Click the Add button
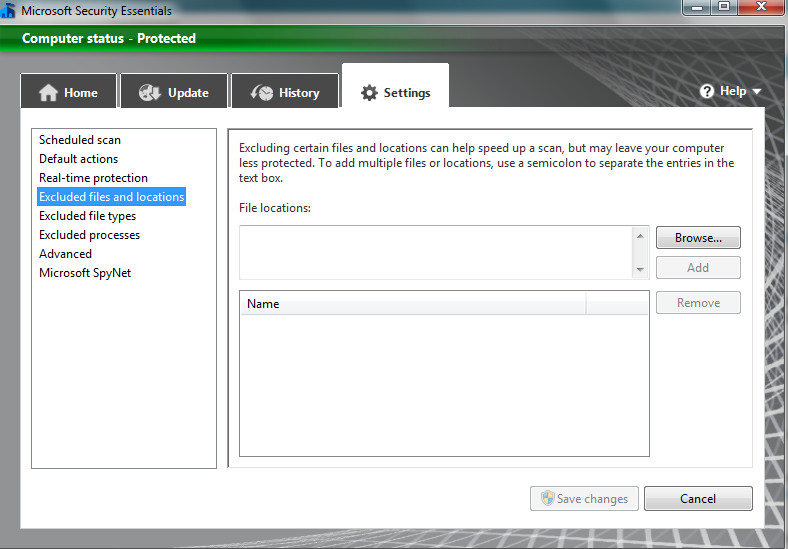This screenshot has width=788, height=549. pyautogui.click(x=698, y=267)
